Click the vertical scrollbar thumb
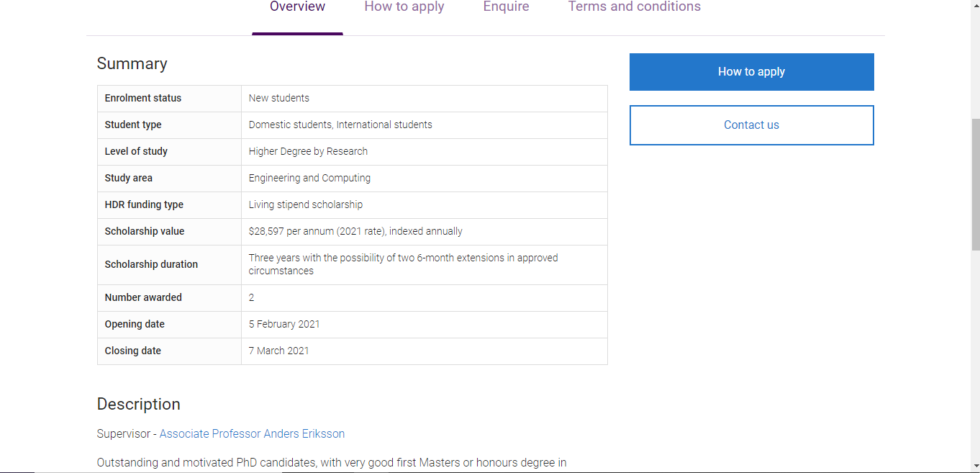This screenshot has height=473, width=980. pos(975,185)
